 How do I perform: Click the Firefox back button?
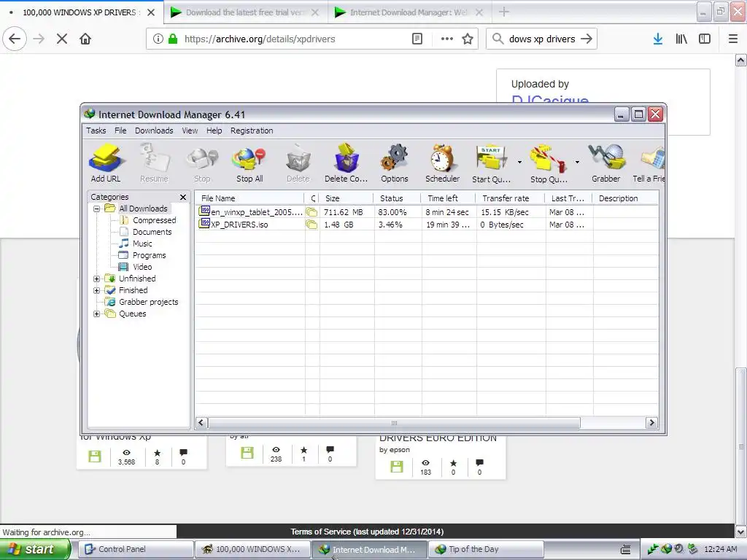click(x=15, y=39)
